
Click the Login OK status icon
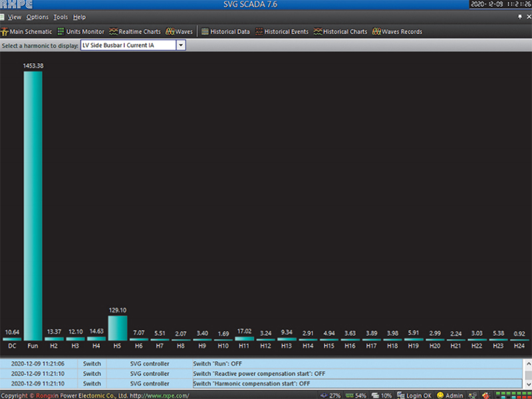(401, 395)
